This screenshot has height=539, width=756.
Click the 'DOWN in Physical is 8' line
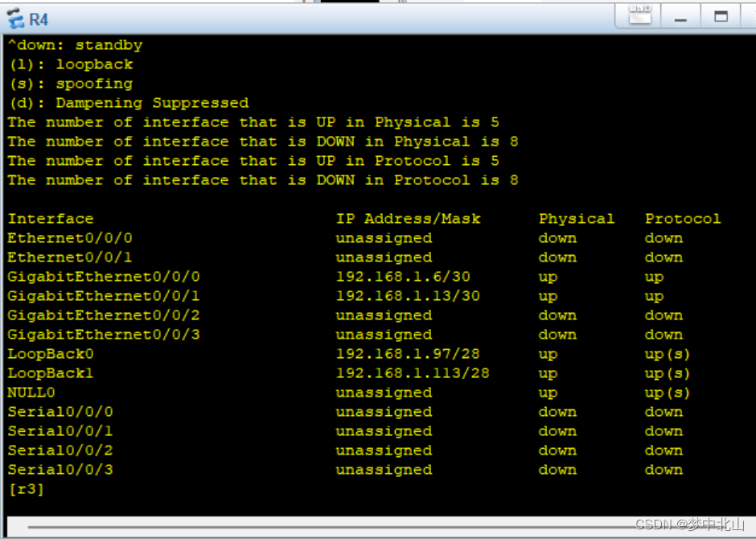point(263,142)
